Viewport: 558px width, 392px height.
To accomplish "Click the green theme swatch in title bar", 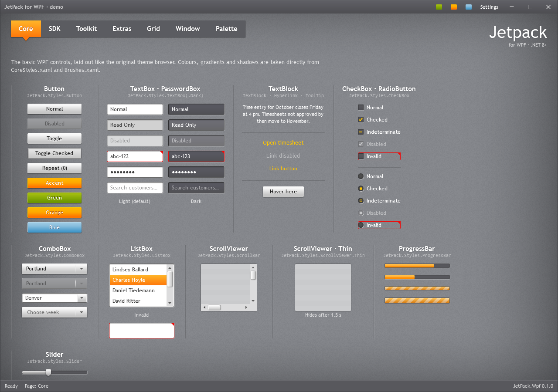I will 439,7.
